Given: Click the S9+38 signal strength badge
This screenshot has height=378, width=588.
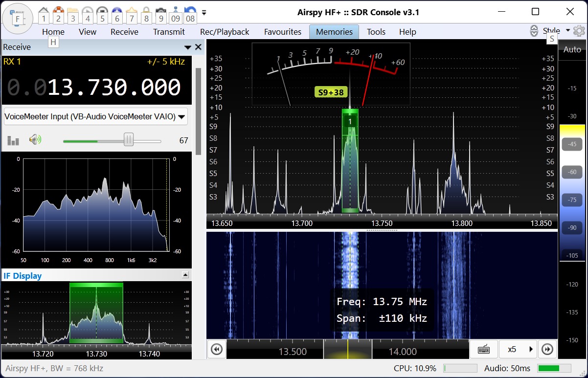Looking at the screenshot, I should pos(331,92).
